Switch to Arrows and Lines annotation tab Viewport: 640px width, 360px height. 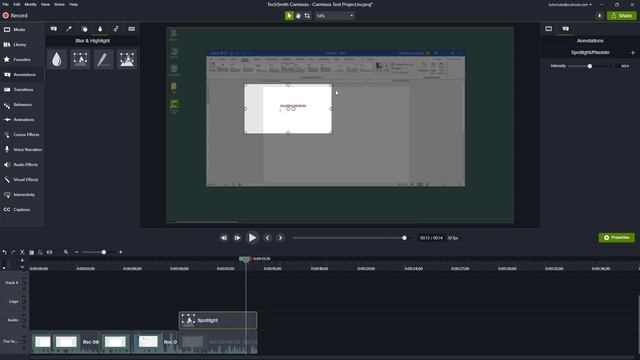69,29
